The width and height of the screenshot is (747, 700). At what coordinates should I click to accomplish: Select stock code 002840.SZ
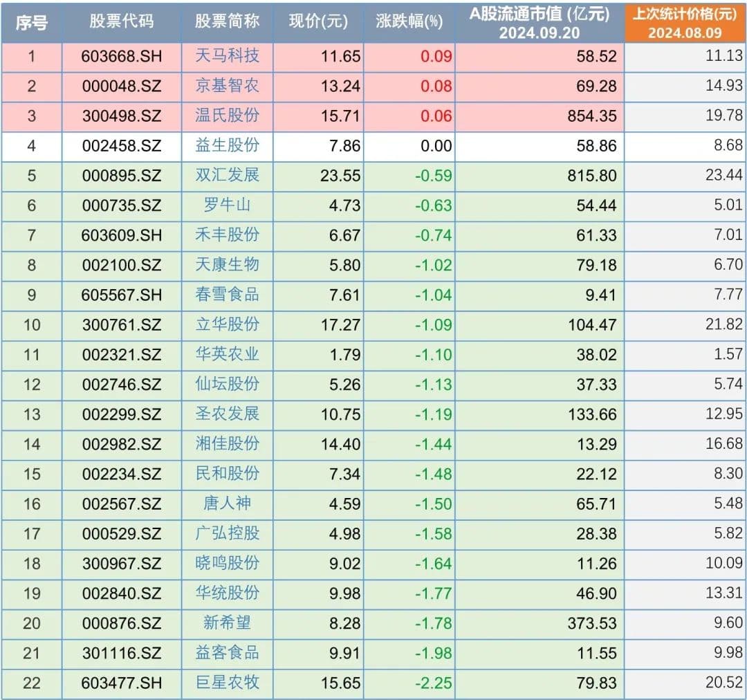[x=122, y=593]
